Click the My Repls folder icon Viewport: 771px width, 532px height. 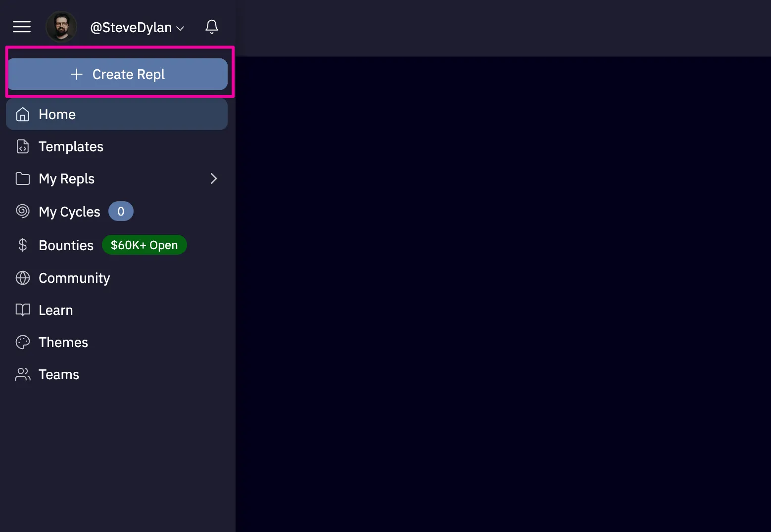23,178
